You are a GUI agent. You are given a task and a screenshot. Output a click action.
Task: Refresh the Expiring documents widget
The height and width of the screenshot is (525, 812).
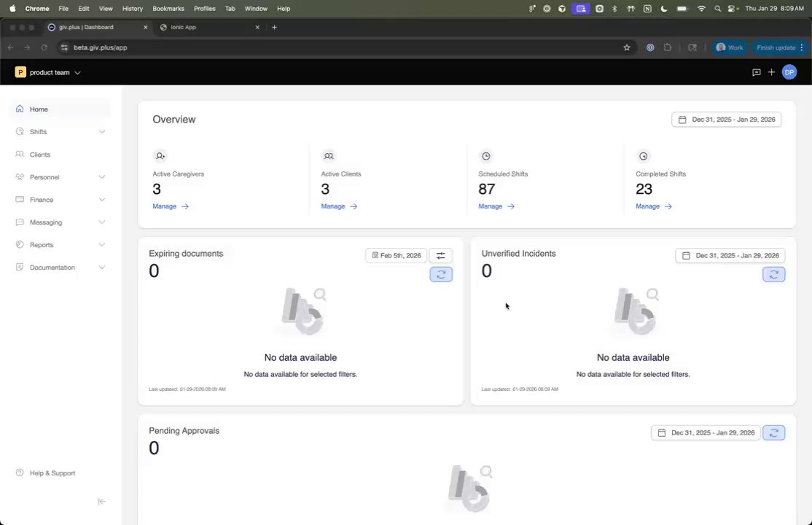pos(441,274)
